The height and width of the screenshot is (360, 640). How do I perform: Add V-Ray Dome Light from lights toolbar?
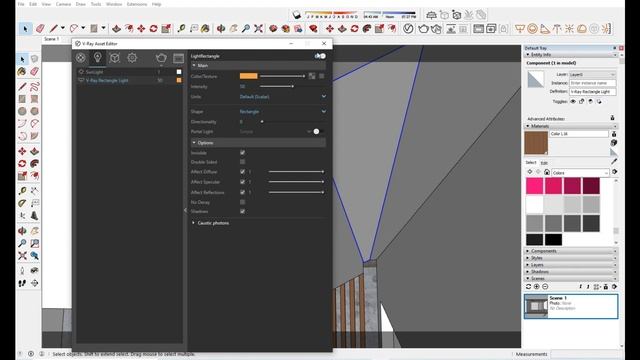coord(582,29)
